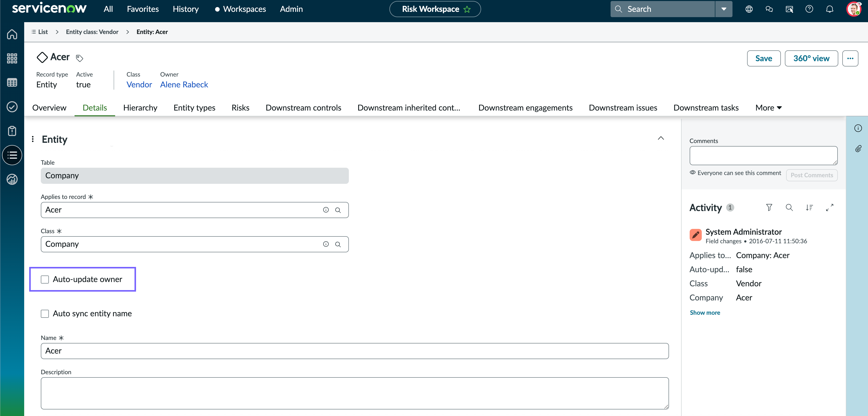Open the Favorites menu

[143, 9]
